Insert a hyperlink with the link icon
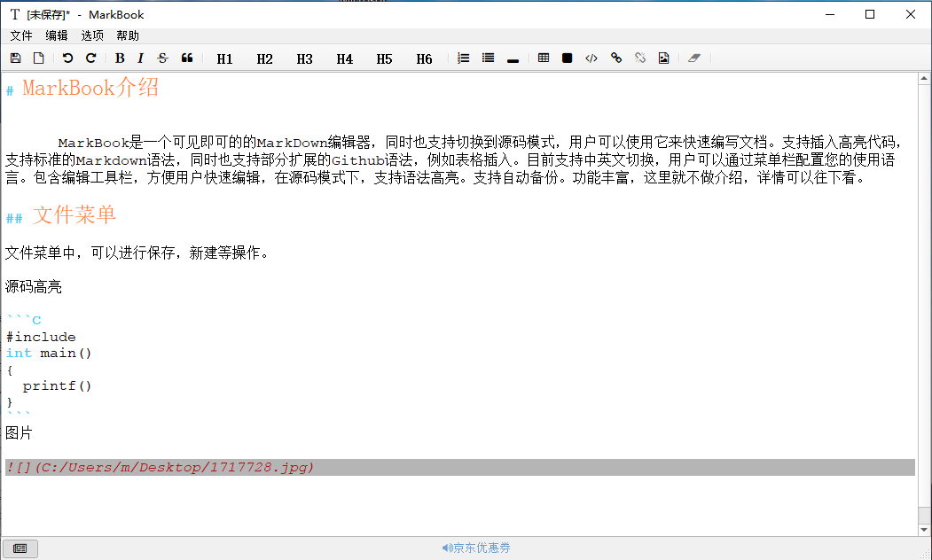932x560 pixels. 616,58
